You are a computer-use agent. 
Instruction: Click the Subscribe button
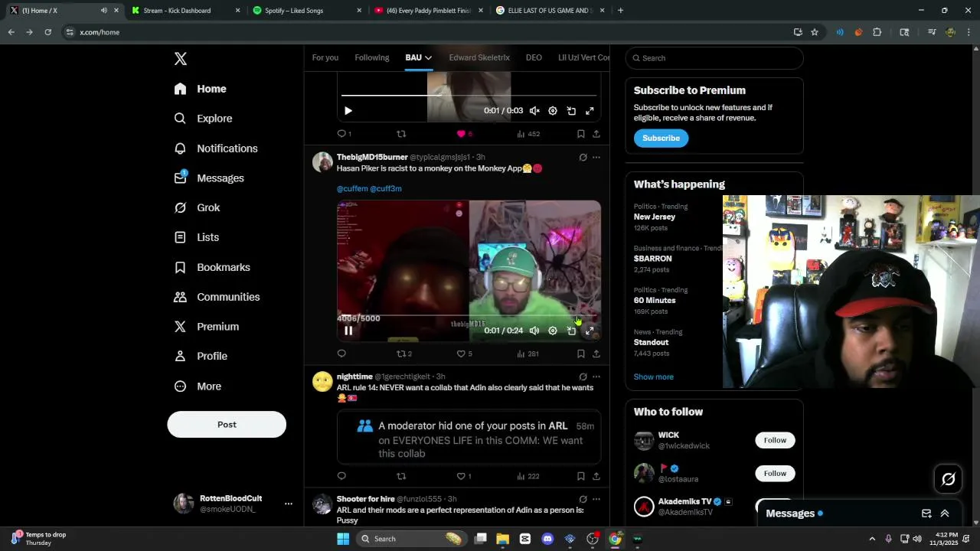pyautogui.click(x=661, y=138)
